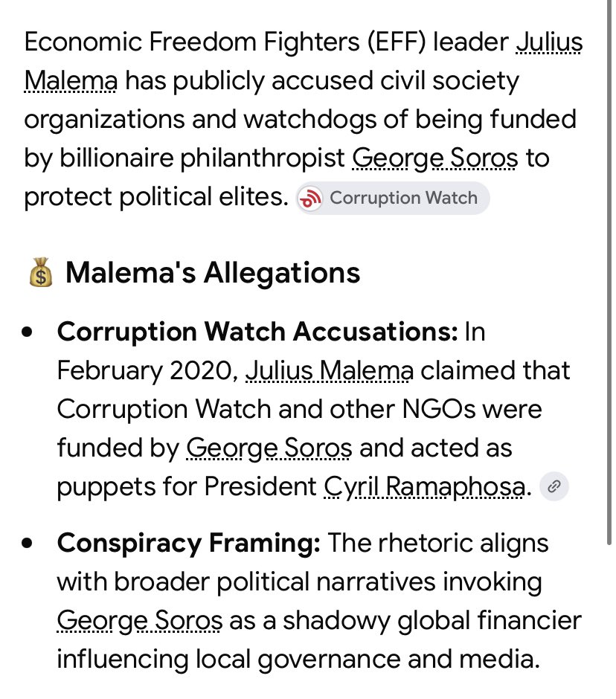
Task: Click the Corruption Watch Accusations bold label
Action: [257, 332]
